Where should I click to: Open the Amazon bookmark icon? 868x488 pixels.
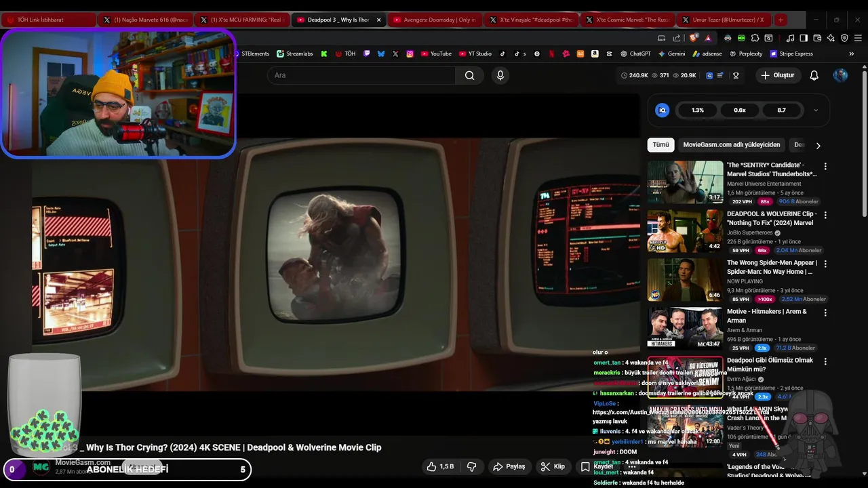(x=595, y=54)
